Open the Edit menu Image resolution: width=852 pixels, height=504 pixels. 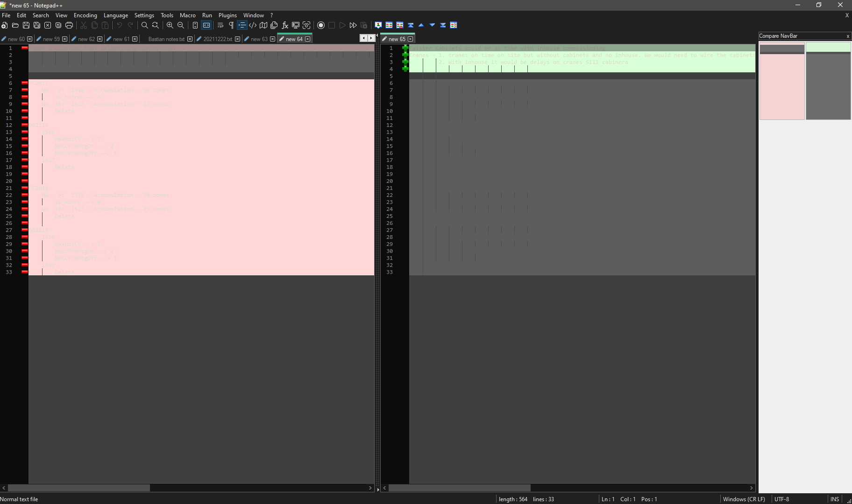pos(21,15)
